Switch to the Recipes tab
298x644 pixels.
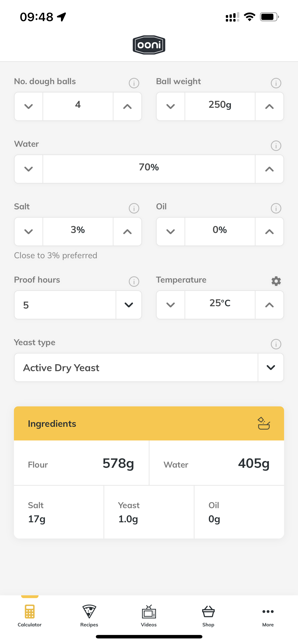pos(89,615)
